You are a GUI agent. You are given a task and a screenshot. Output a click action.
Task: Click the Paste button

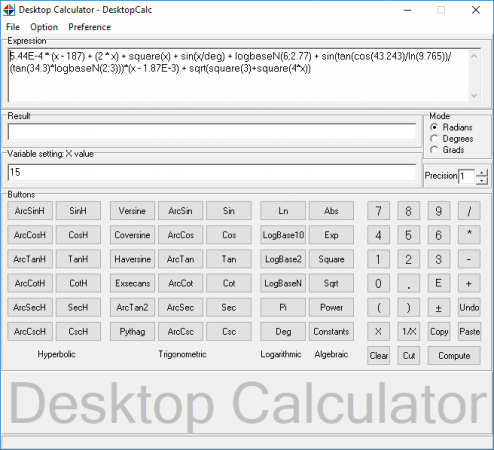point(469,332)
